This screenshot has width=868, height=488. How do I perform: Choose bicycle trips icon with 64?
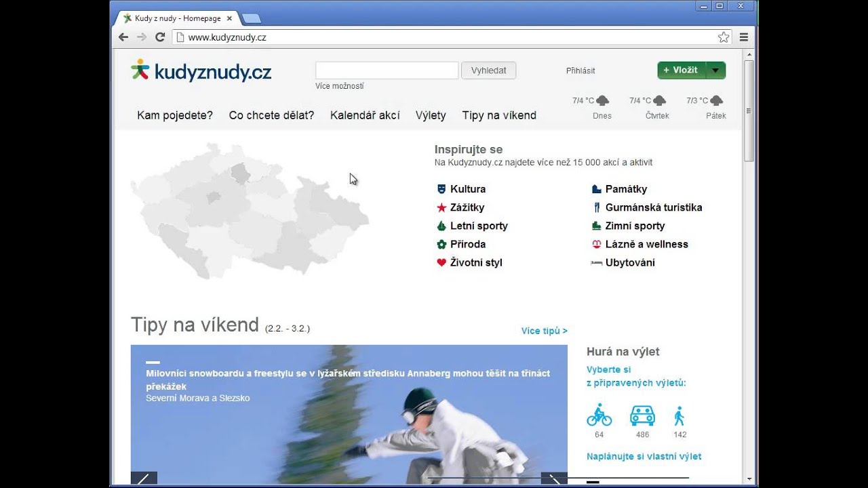(599, 415)
